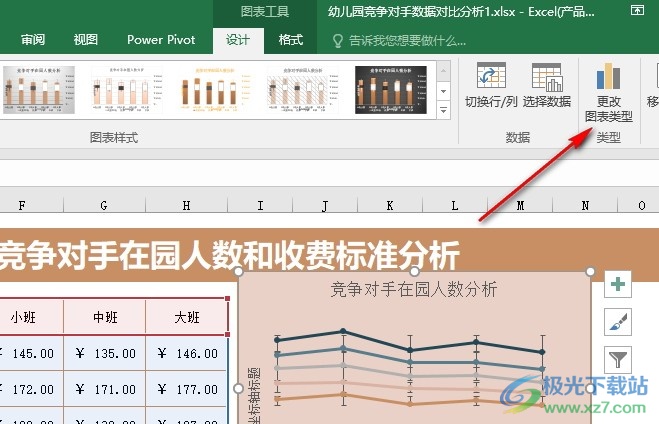Screen dimensions: 659x424
Task: Open the Power Pivot tab
Action: [x=161, y=40]
